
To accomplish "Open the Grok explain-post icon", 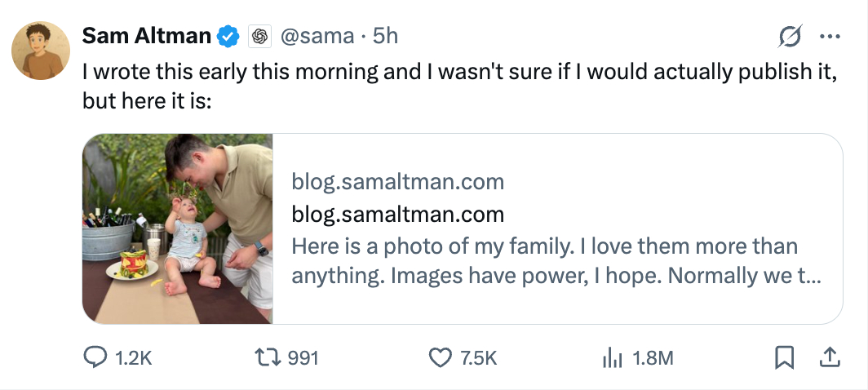I will (x=790, y=36).
